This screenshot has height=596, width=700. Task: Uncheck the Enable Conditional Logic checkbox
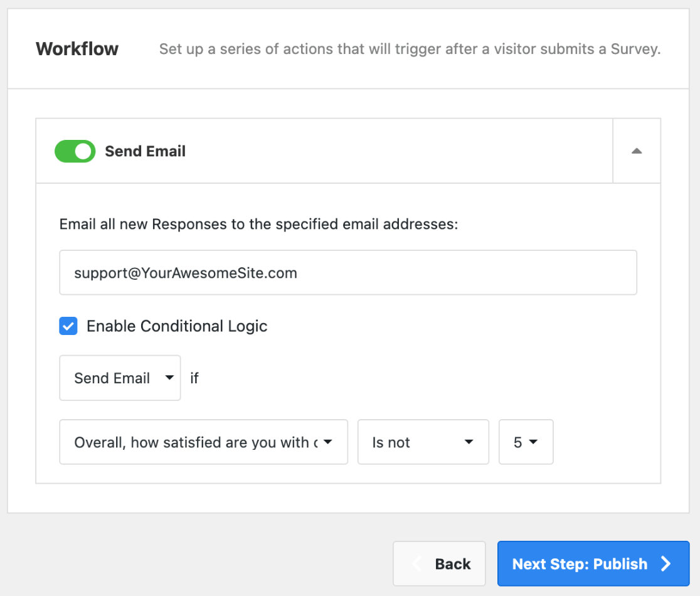68,326
